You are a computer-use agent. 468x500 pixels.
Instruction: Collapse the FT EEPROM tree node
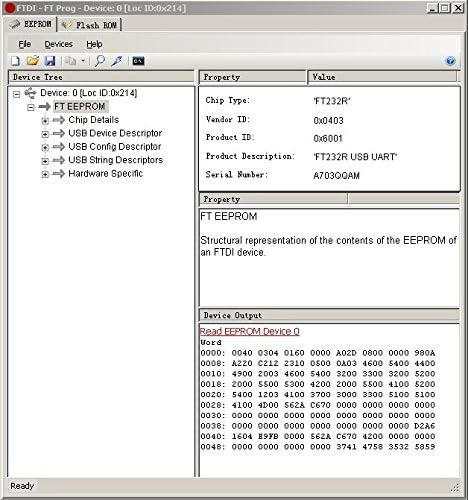tap(31, 107)
